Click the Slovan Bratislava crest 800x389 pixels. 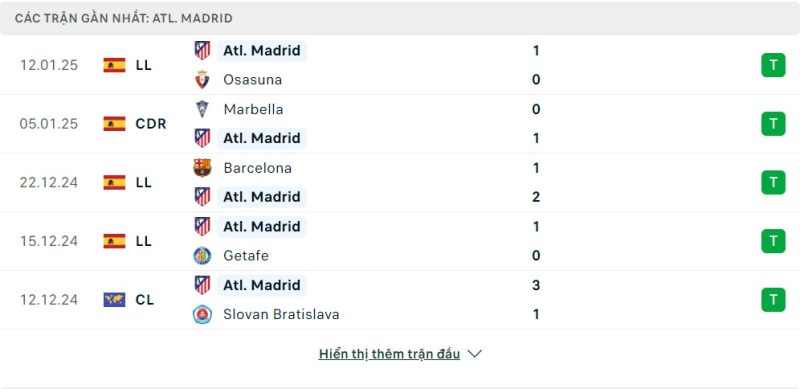click(202, 314)
